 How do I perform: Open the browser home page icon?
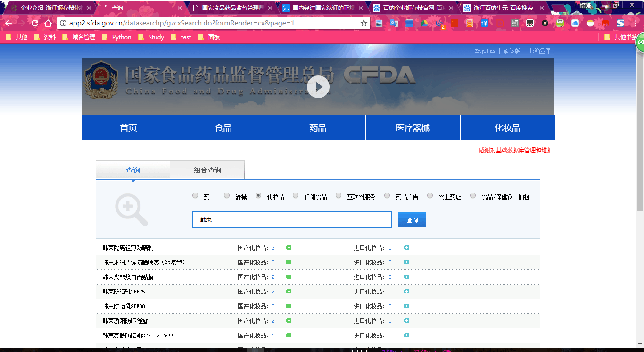coord(48,23)
